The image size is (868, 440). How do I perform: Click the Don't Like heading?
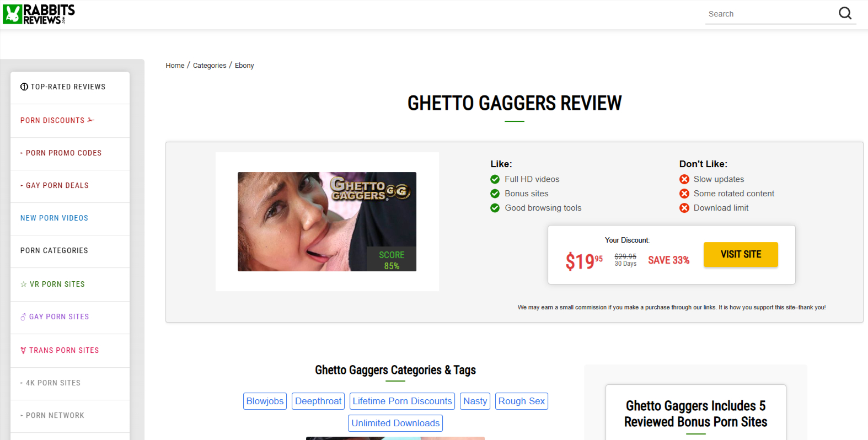click(703, 164)
